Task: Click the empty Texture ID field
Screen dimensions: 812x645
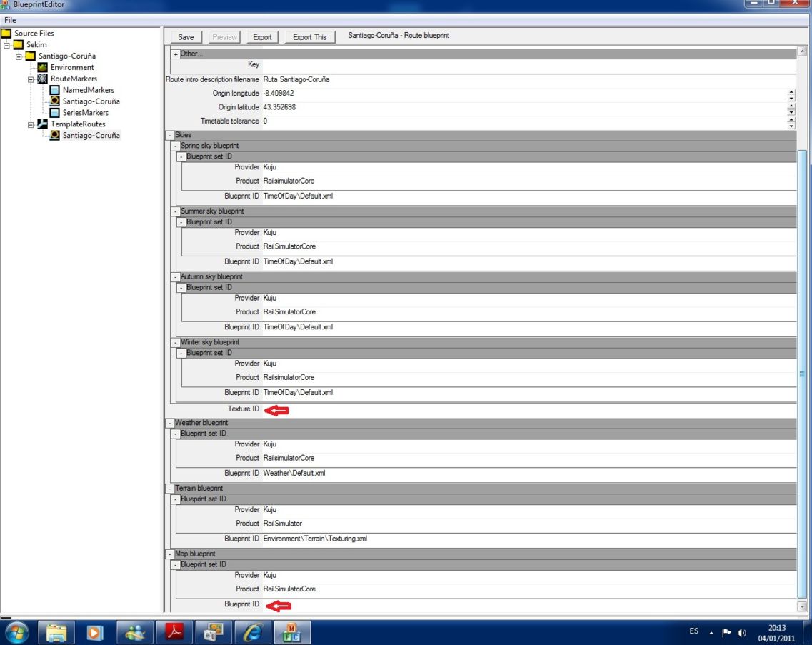Action: 528,409
